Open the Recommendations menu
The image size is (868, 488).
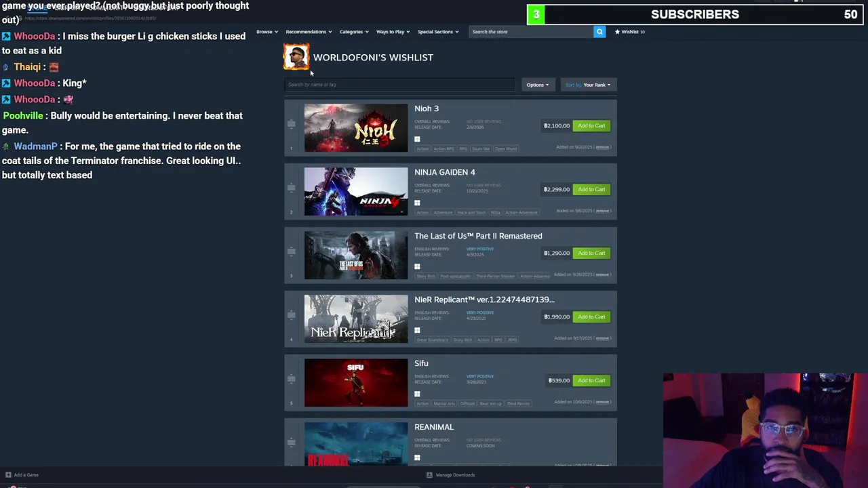[x=309, y=32]
